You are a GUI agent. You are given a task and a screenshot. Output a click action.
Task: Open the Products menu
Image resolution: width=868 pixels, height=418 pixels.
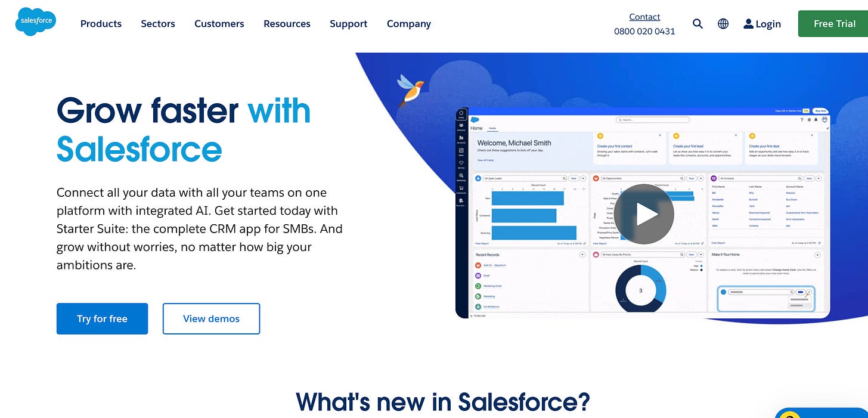pos(101,24)
